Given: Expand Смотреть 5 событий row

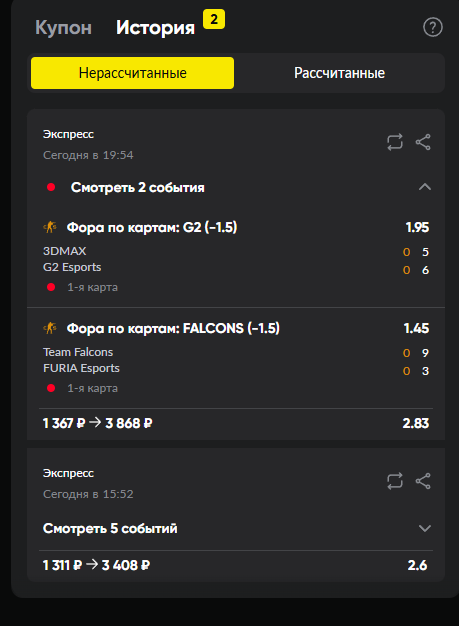Looking at the screenshot, I should click(x=236, y=528).
